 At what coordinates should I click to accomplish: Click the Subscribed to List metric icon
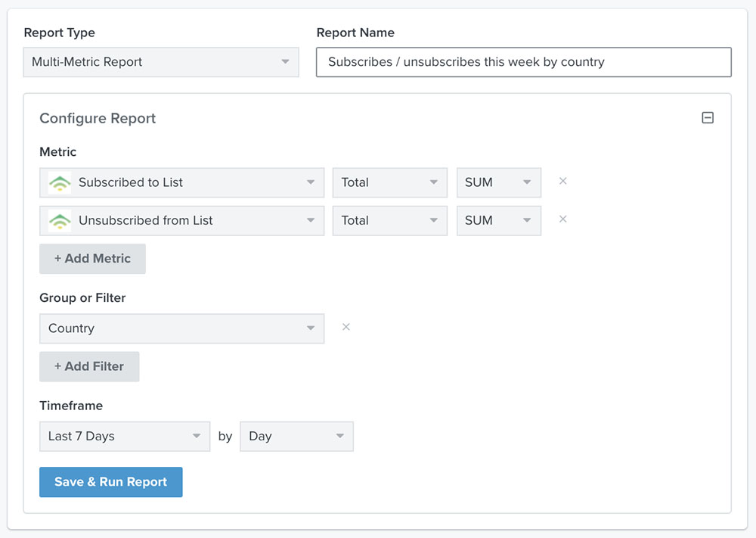coord(60,182)
